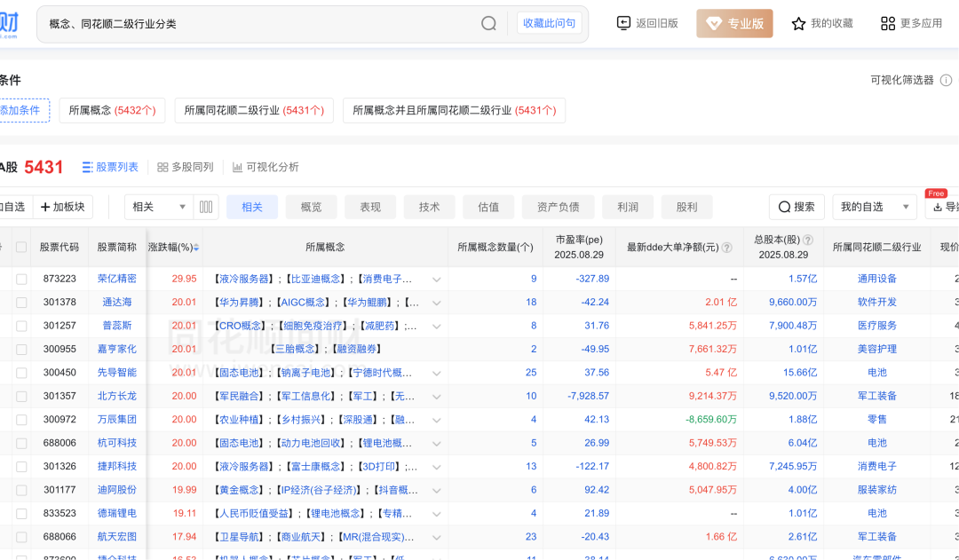This screenshot has width=959, height=560.
Task: Check the box for 荣亿精密 row
Action: pos(21,279)
